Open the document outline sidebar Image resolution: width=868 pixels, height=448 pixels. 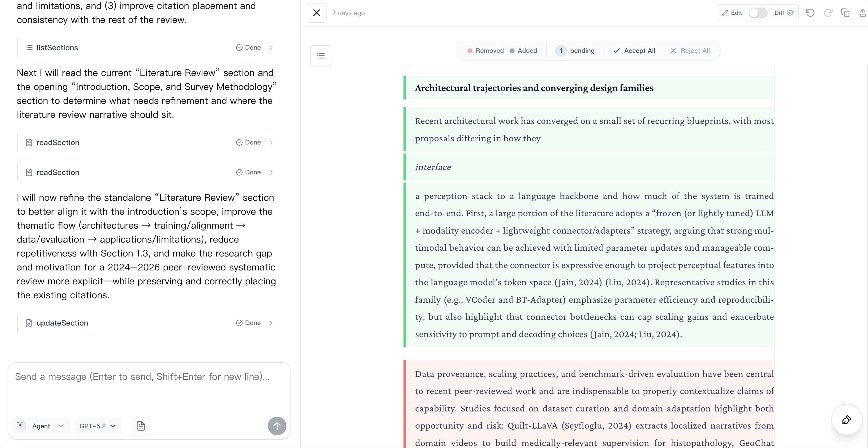pos(320,55)
